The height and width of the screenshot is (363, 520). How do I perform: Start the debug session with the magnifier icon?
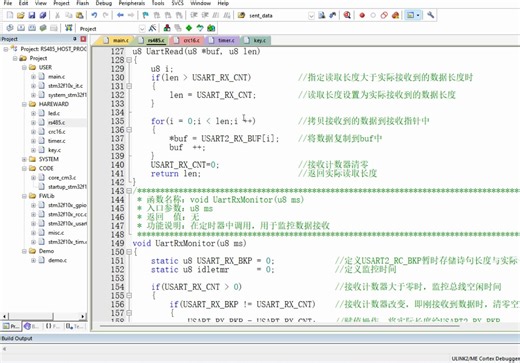tap(347, 15)
